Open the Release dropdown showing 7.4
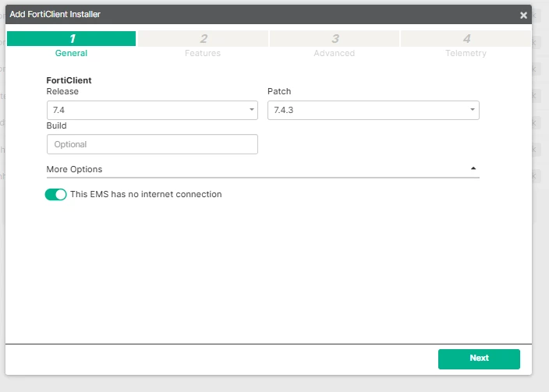549x392 pixels. tap(152, 110)
